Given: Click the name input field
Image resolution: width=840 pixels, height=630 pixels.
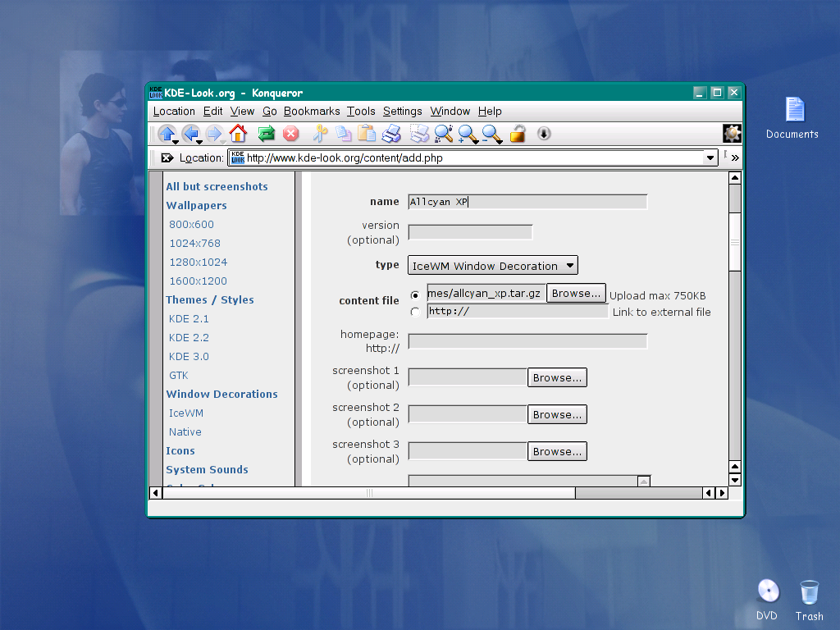Looking at the screenshot, I should pos(527,202).
